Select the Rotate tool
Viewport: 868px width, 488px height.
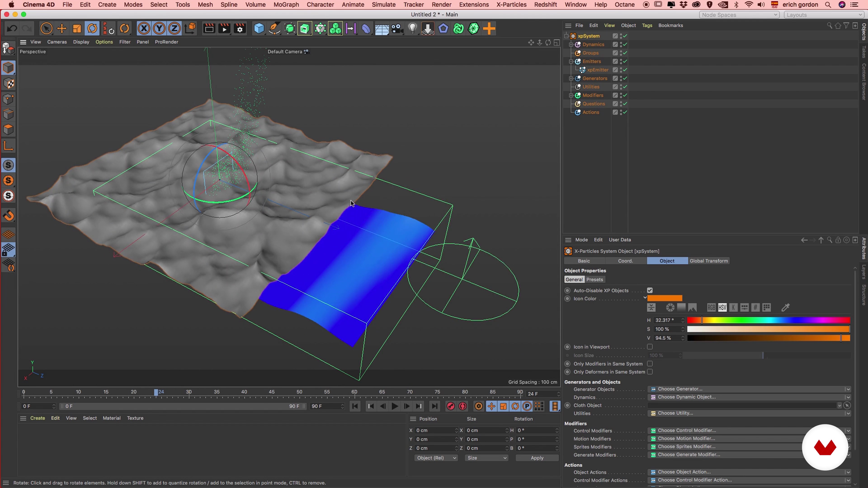tap(92, 29)
